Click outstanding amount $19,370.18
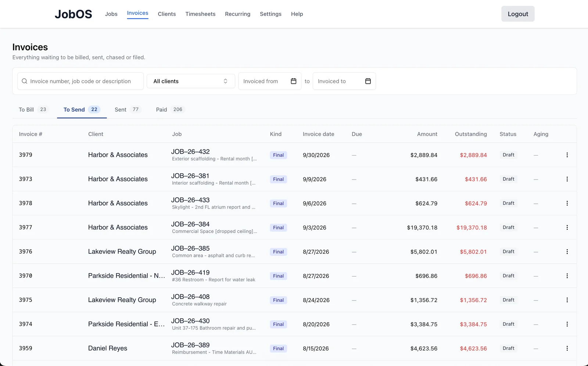The image size is (588, 366). pyautogui.click(x=472, y=228)
